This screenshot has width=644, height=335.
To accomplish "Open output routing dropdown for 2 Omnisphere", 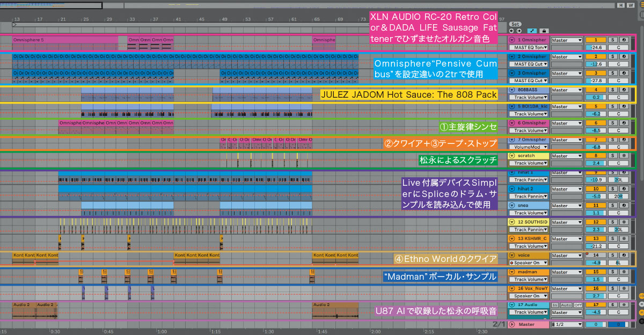I will point(567,57).
